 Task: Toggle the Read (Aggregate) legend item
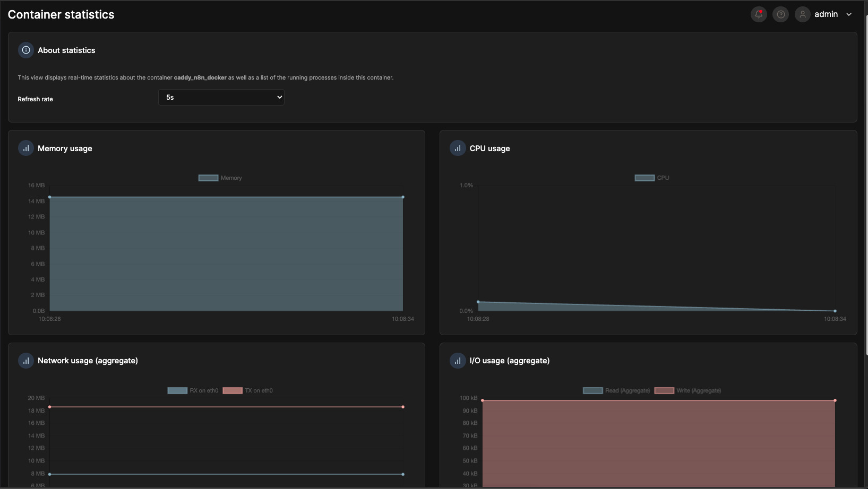[616, 391]
